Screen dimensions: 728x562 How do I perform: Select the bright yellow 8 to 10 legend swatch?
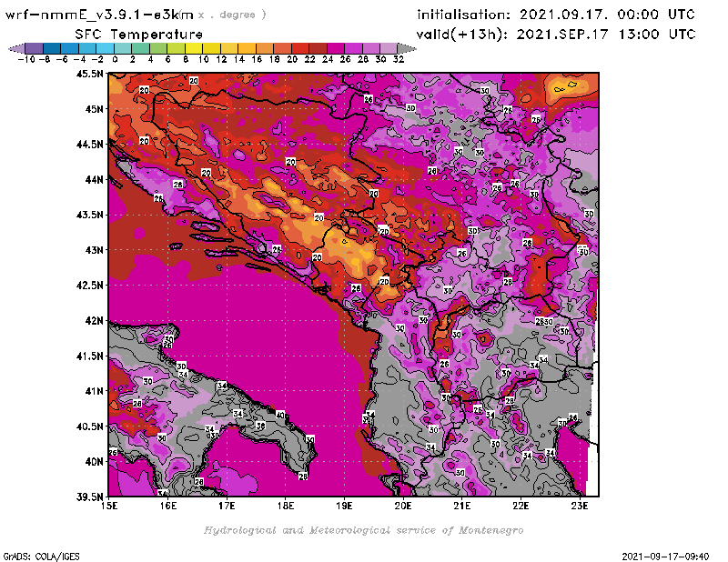(x=194, y=48)
